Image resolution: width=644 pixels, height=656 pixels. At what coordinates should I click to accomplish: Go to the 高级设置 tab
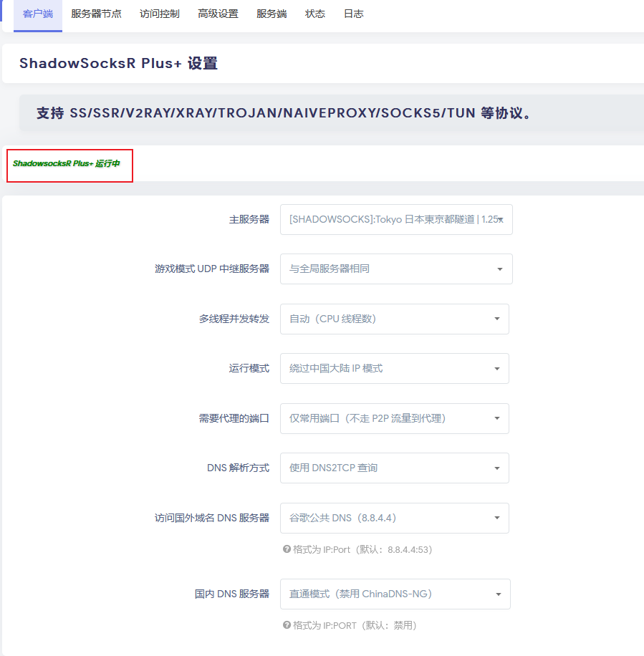click(218, 14)
